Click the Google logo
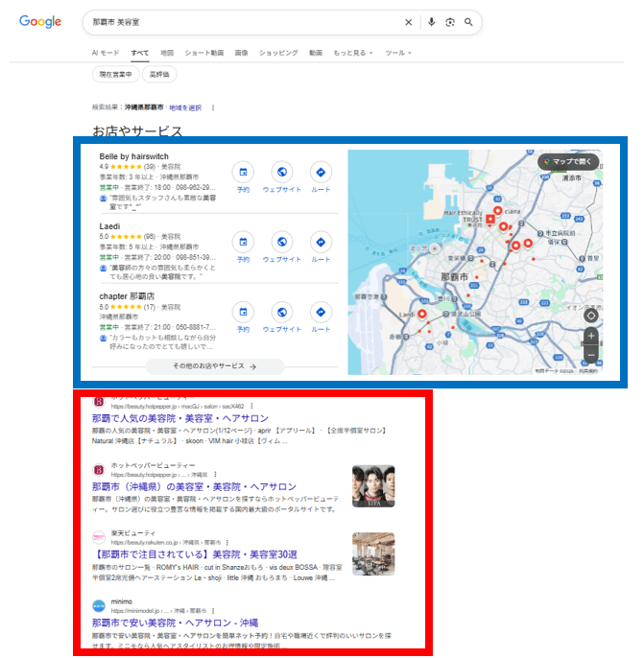The height and width of the screenshot is (658, 644). [40, 22]
